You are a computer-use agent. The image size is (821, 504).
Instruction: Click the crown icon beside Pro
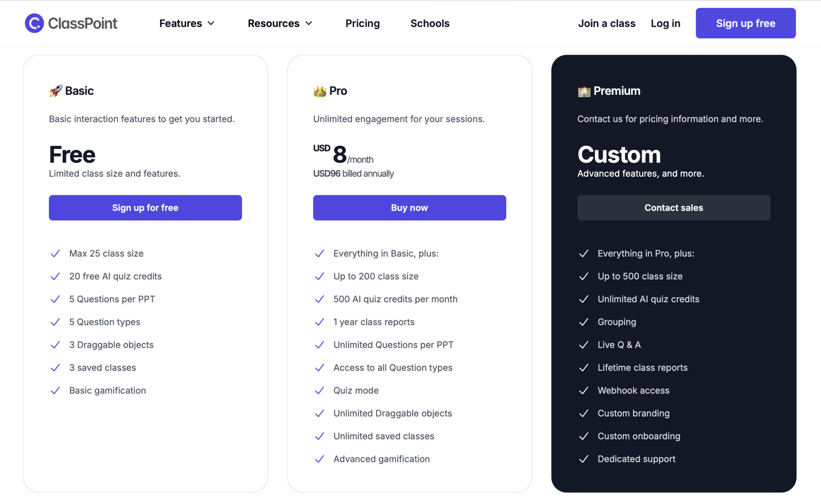[x=320, y=91]
